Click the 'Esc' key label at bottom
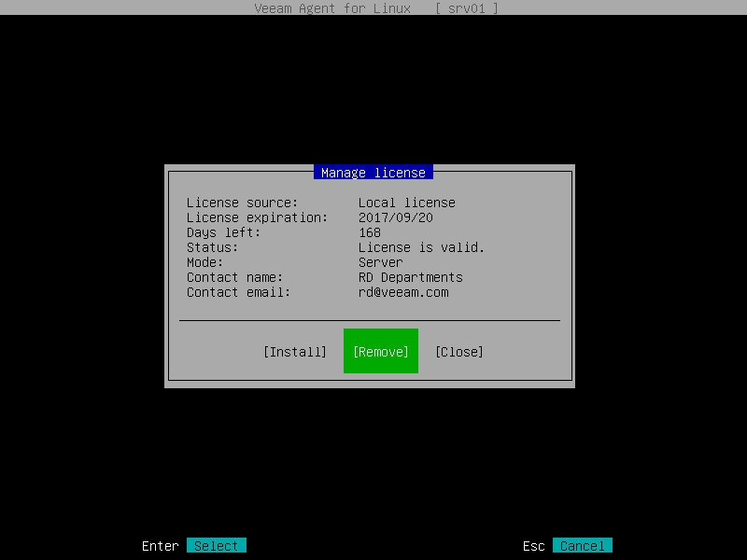This screenshot has height=560, width=747. pos(533,546)
